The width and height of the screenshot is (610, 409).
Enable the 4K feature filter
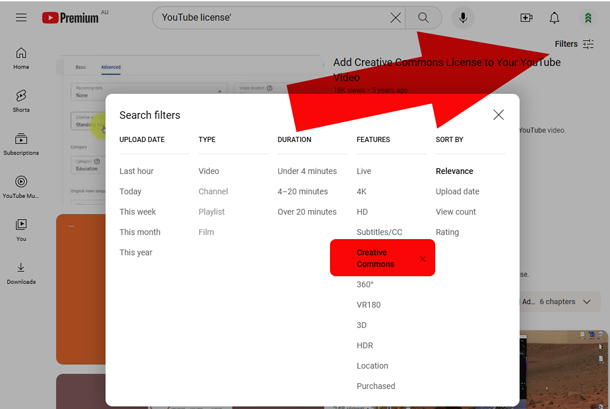[x=361, y=191]
